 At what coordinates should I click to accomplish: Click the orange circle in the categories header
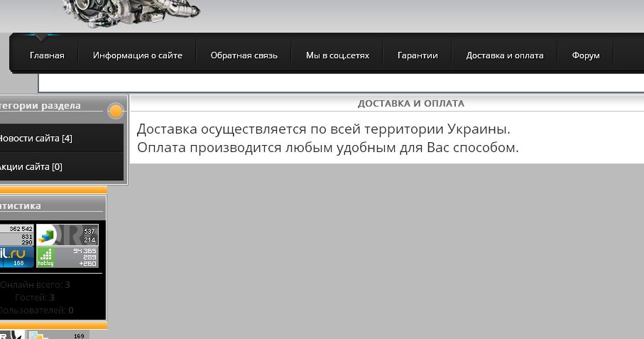click(116, 111)
